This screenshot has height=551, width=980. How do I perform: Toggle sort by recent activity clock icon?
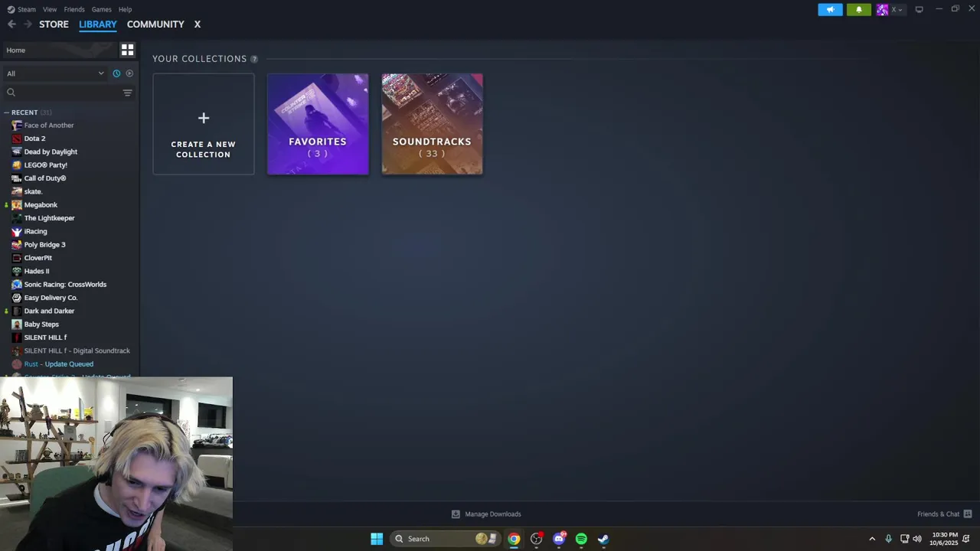point(116,73)
